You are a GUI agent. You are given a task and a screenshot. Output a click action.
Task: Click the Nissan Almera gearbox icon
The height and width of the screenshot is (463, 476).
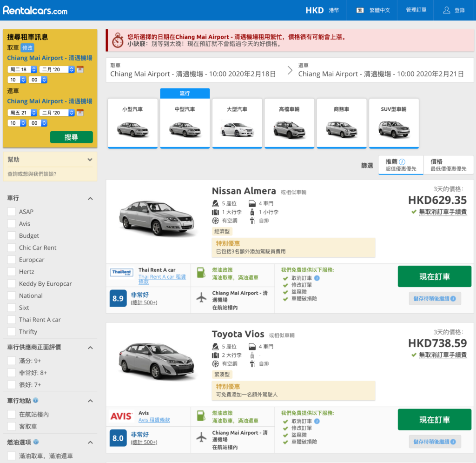[252, 221]
